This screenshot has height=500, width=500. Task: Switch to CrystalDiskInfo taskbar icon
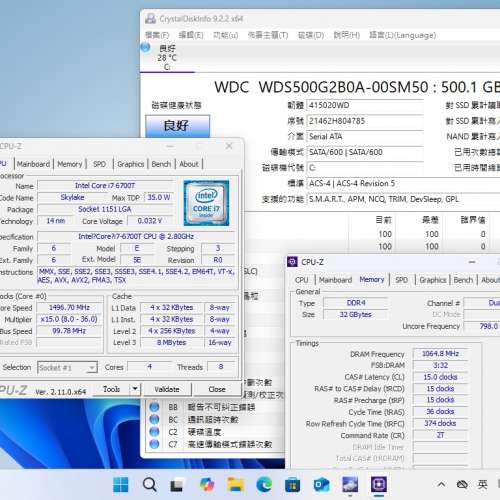(x=350, y=484)
